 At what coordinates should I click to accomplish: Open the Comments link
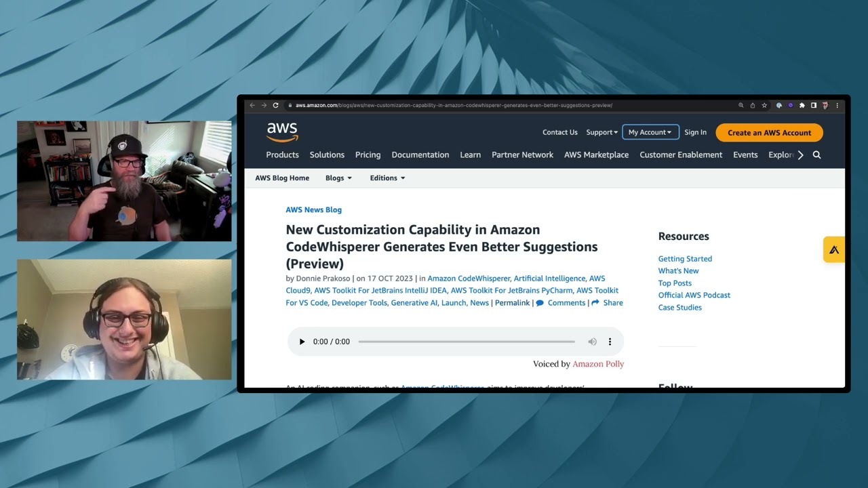click(566, 303)
